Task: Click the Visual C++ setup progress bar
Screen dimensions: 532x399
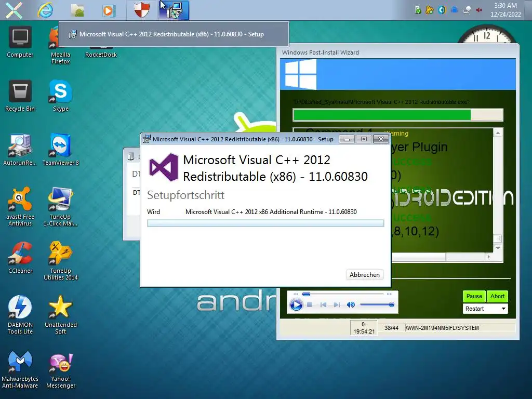Action: [x=265, y=223]
